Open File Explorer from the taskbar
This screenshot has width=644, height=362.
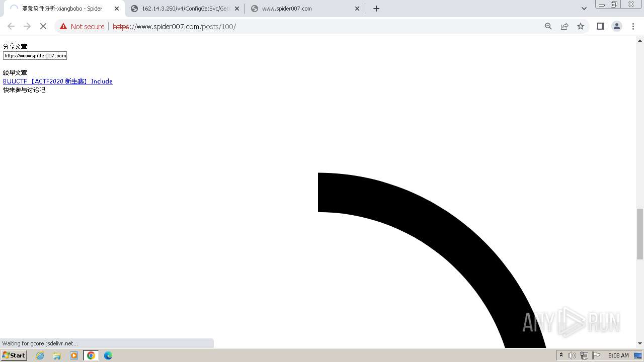point(57,355)
